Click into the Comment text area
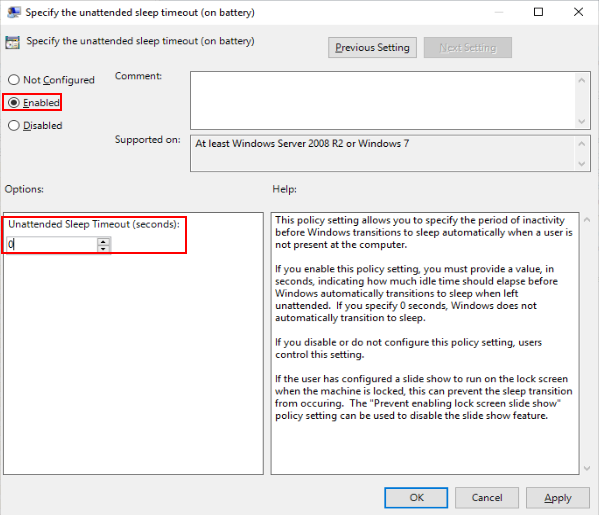Screen dimensions: 599x515 click(383, 100)
